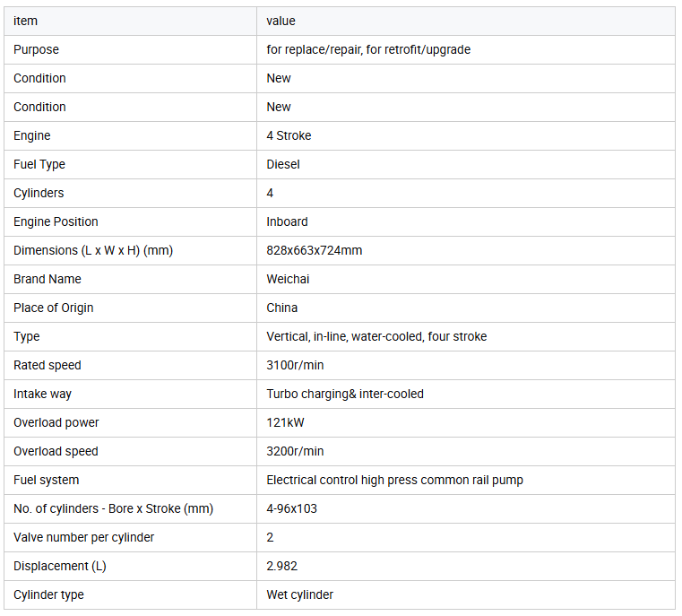The width and height of the screenshot is (682, 616).
Task: Click the 'for replace/repair, for retrofit/upgrade' value
Action: [x=368, y=49]
